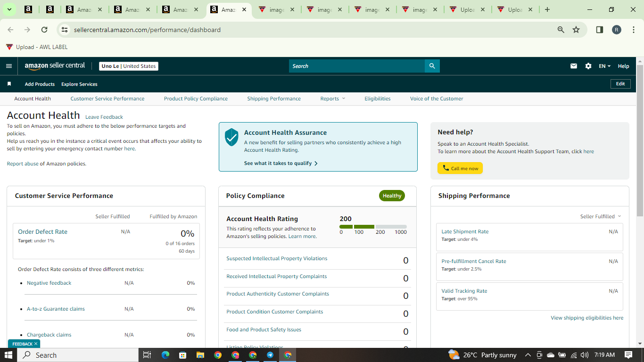644x362 pixels.
Task: Reload the page in Chrome
Action: (44, 30)
